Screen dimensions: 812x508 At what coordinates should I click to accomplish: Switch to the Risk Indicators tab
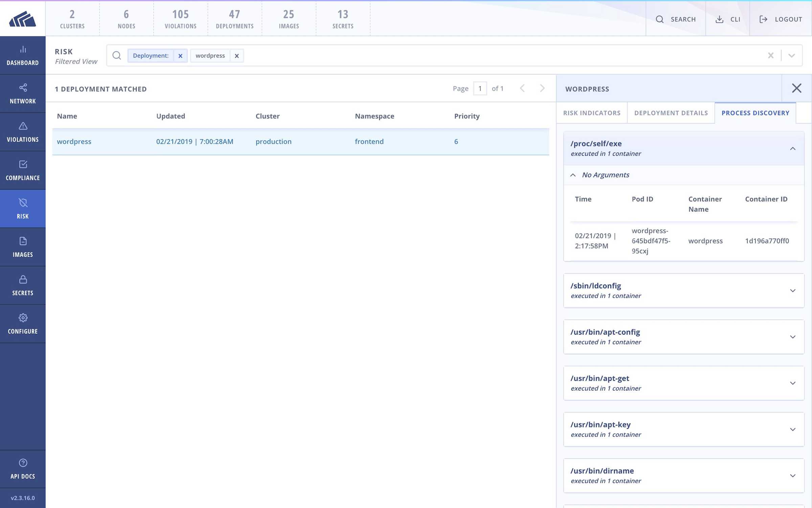pos(592,113)
